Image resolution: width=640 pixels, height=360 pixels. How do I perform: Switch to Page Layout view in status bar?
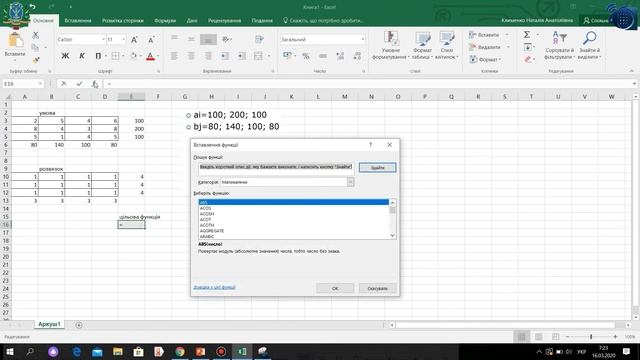click(x=539, y=337)
